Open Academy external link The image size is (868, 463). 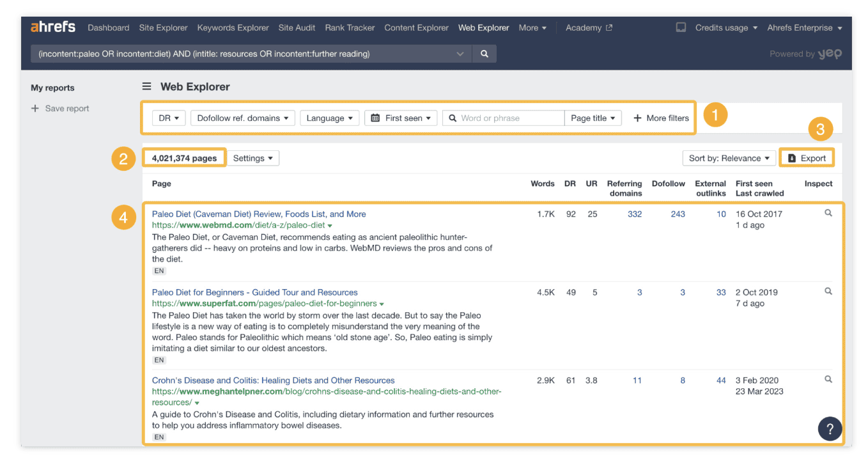(x=588, y=27)
